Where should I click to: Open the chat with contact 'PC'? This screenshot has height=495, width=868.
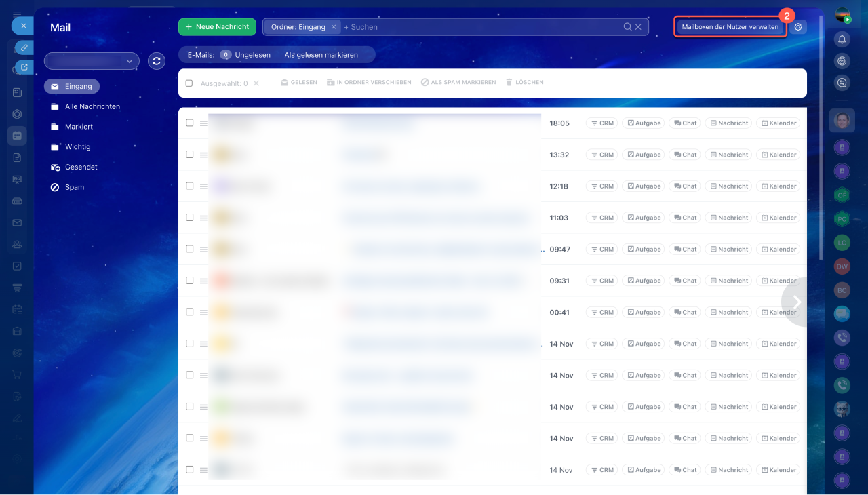[842, 219]
